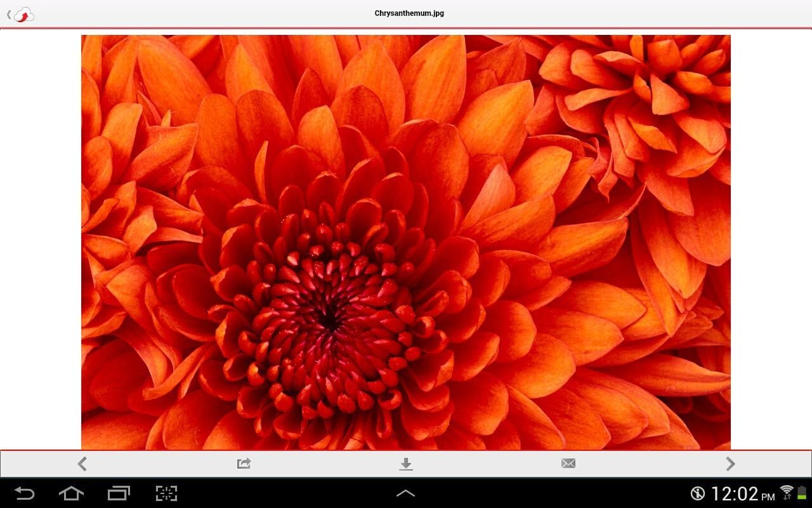Image resolution: width=812 pixels, height=508 pixels.
Task: Tap the round notification icon near clock
Action: 698,493
